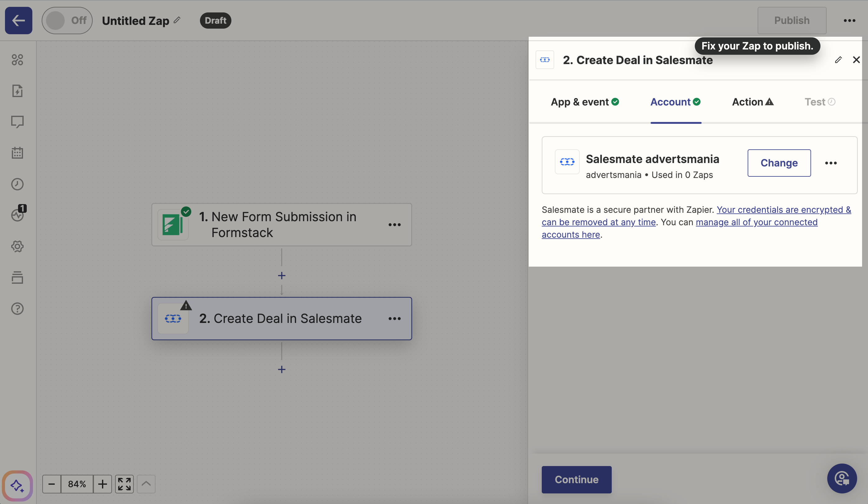Screen dimensions: 868x504
Task: Edit the step name with the pencil icon
Action: pyautogui.click(x=839, y=60)
